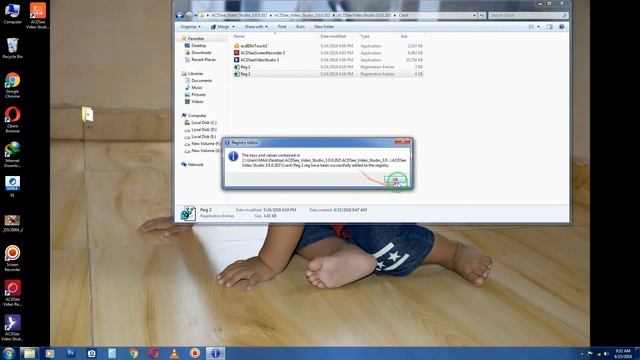This screenshot has height=360, width=640.
Task: Open the more view options arrow
Action: point(538,27)
